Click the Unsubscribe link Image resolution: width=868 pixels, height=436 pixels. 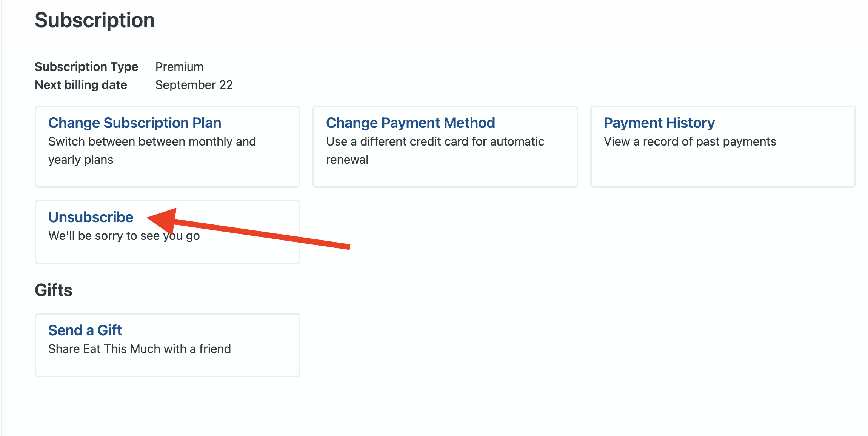click(91, 217)
